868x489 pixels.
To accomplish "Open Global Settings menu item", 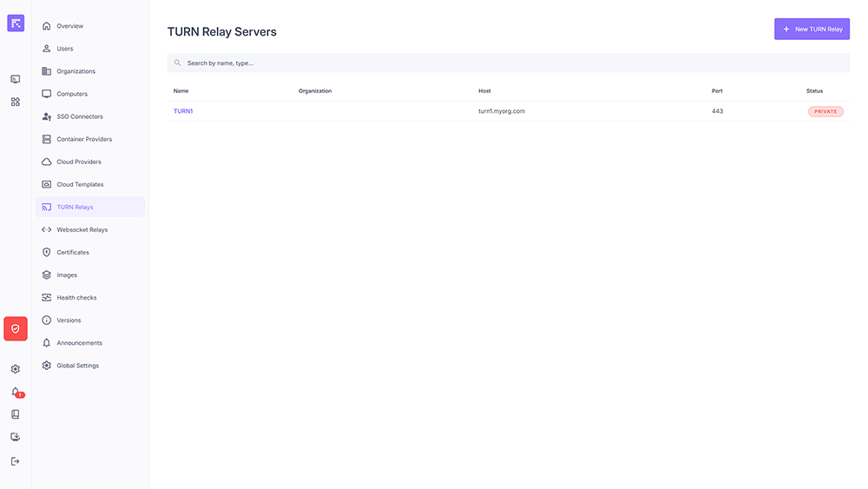I will coord(77,366).
